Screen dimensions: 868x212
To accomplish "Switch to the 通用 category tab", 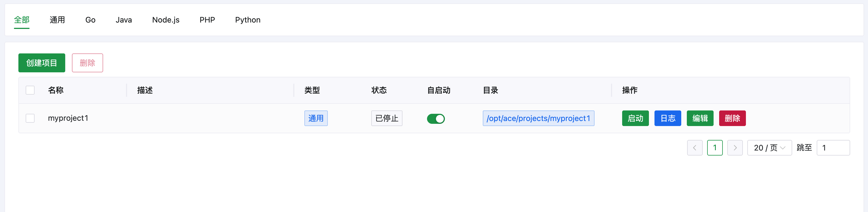I will click(57, 20).
